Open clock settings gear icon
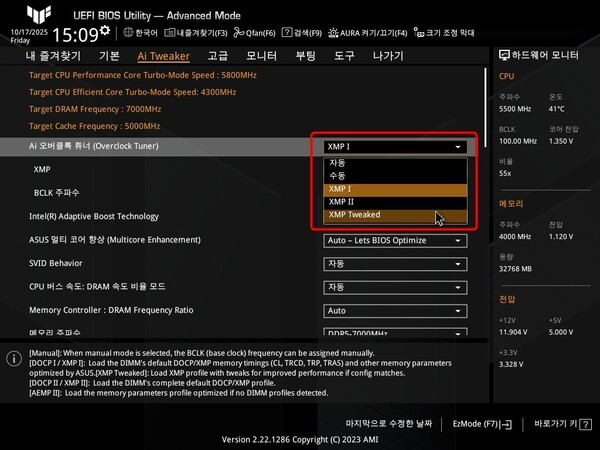 pos(104,30)
